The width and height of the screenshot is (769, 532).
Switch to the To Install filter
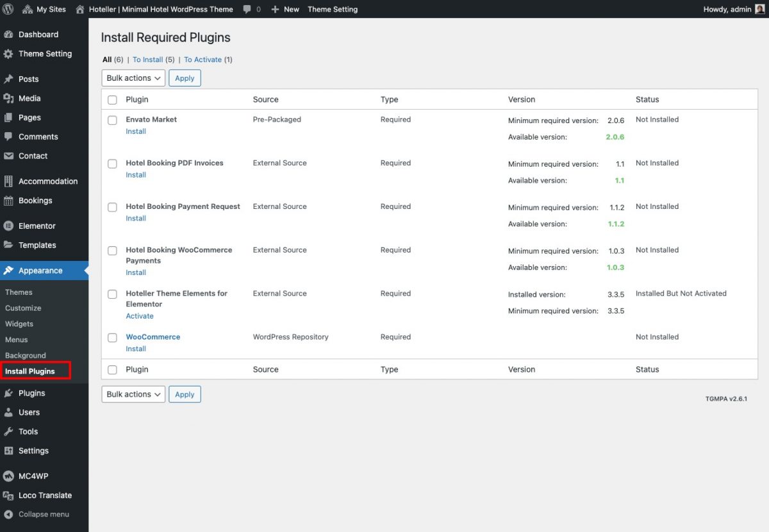pos(149,59)
